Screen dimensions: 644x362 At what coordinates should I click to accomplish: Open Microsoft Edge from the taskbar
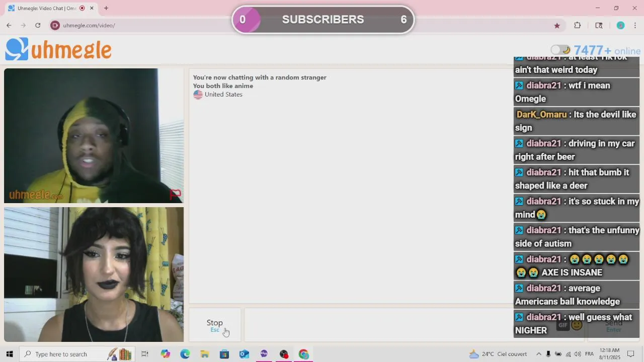pos(185,354)
